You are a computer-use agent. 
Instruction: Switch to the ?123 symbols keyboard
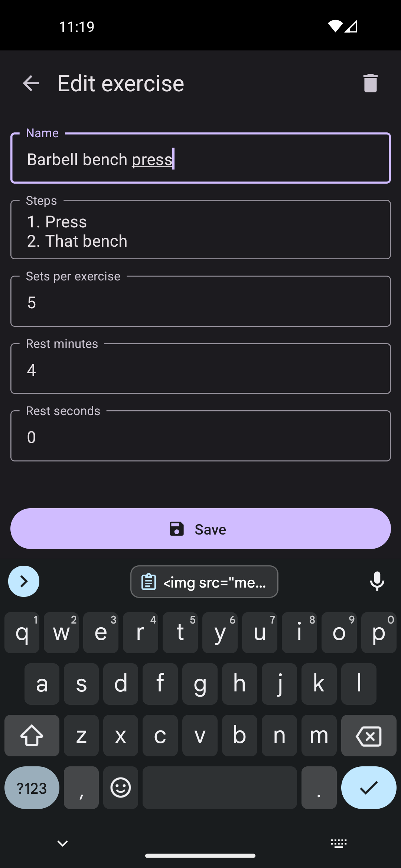[32, 788]
